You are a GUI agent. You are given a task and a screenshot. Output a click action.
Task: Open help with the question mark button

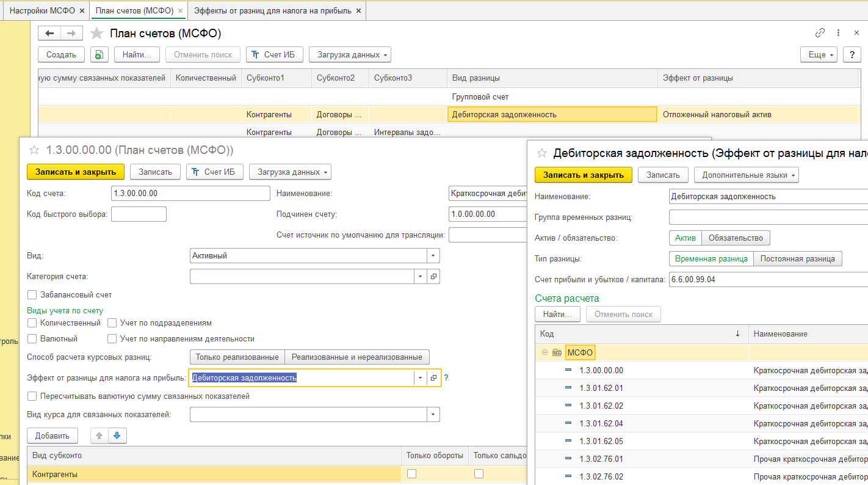[852, 55]
